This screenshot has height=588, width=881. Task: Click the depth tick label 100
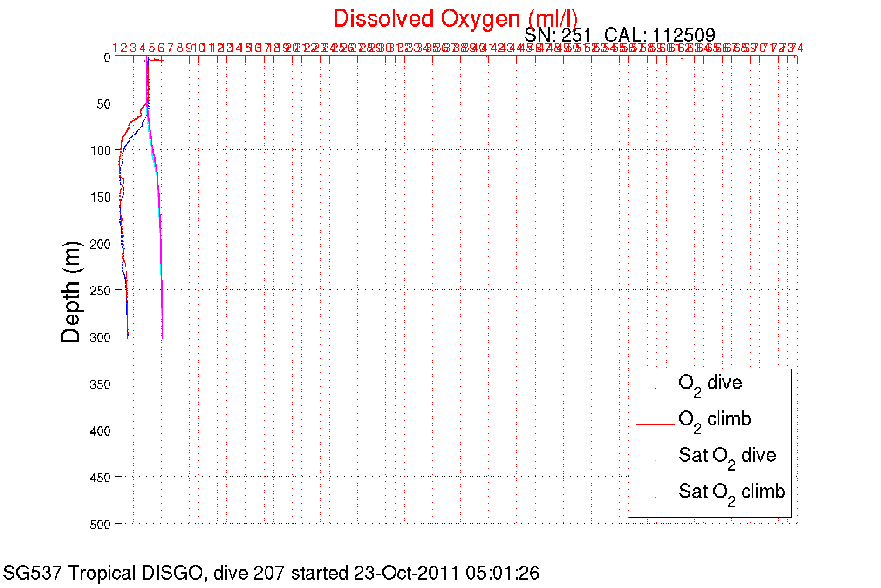101,150
